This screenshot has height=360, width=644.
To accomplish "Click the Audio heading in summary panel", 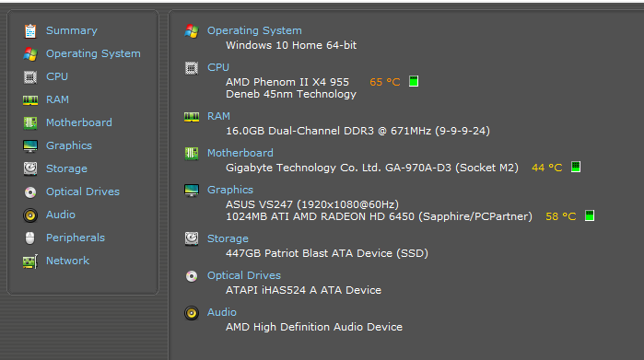I will pos(222,312).
